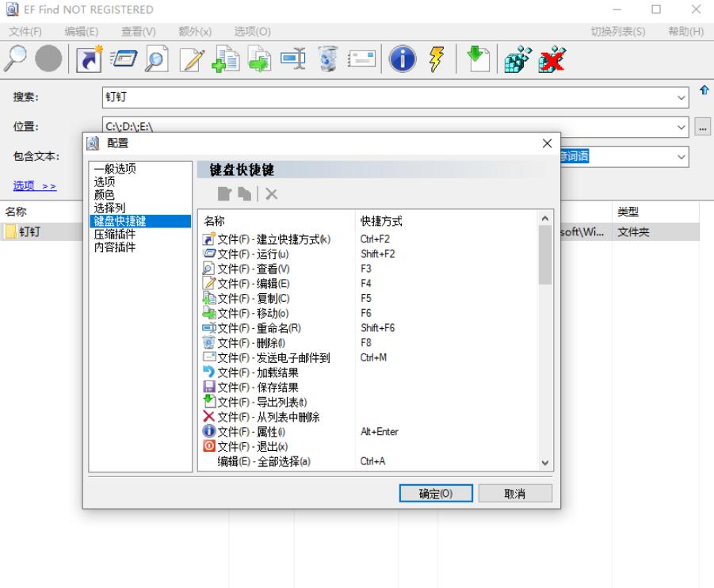Open 选择列 category in config list
Viewport: 714px width, 588px height.
140,208
